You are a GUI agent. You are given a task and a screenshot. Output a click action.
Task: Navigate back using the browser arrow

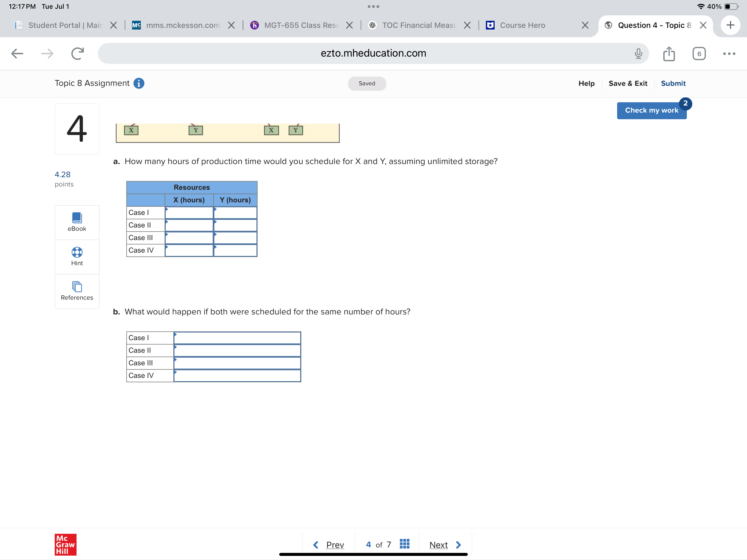pos(17,53)
